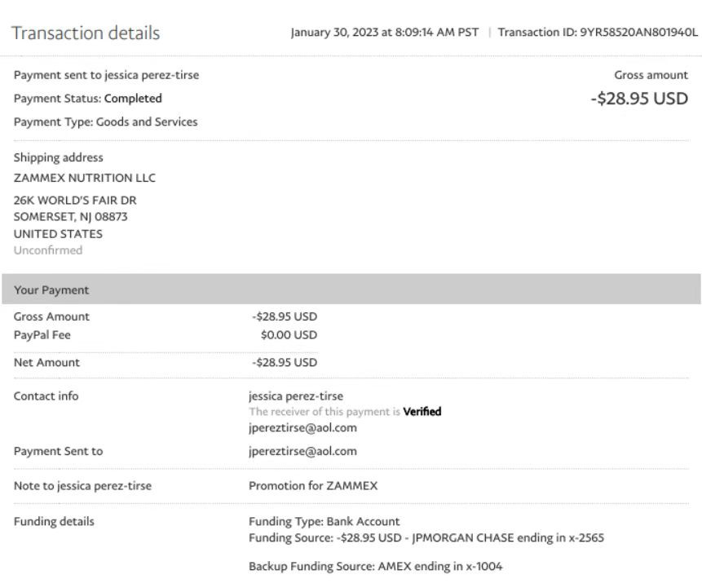
Task: Click Payment Type Goods and Services
Action: coord(106,122)
